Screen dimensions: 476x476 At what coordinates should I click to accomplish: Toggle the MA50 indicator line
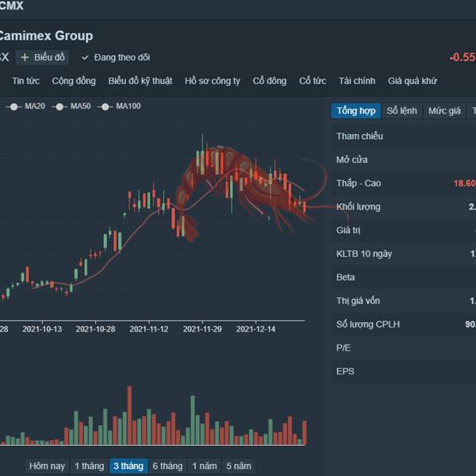pos(71,106)
